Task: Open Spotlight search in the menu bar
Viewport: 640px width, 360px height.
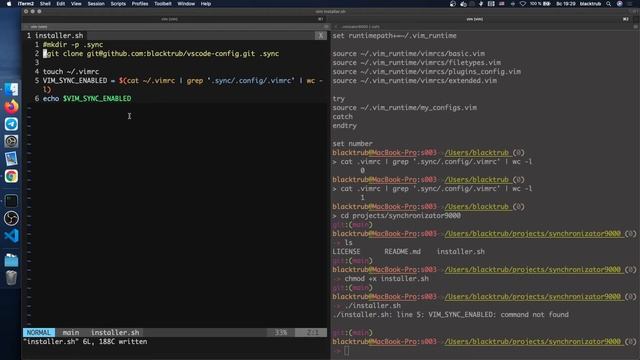Action: click(608, 4)
